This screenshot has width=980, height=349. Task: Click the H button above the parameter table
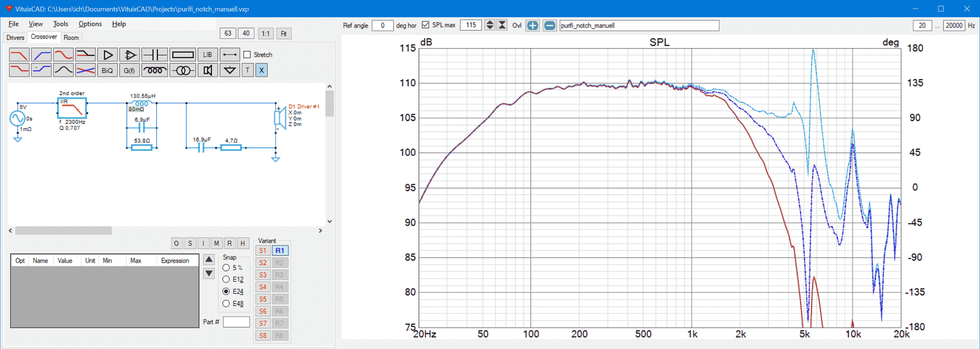(243, 243)
